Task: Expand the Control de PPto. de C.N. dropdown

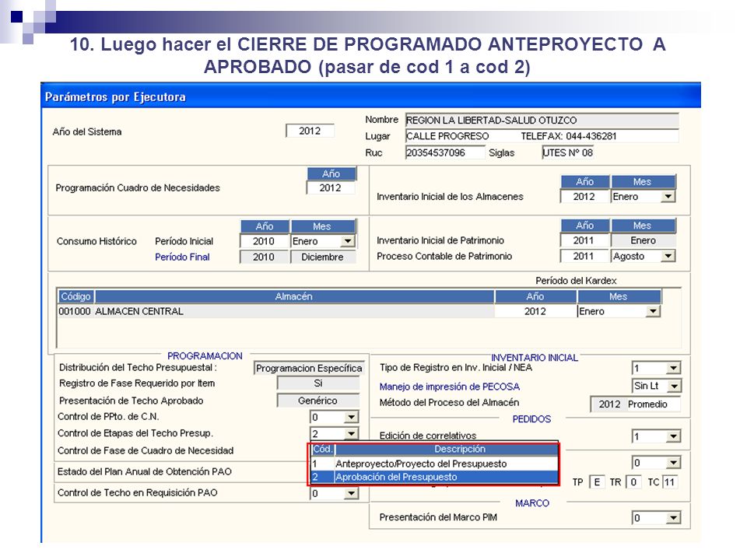Action: click(x=351, y=418)
